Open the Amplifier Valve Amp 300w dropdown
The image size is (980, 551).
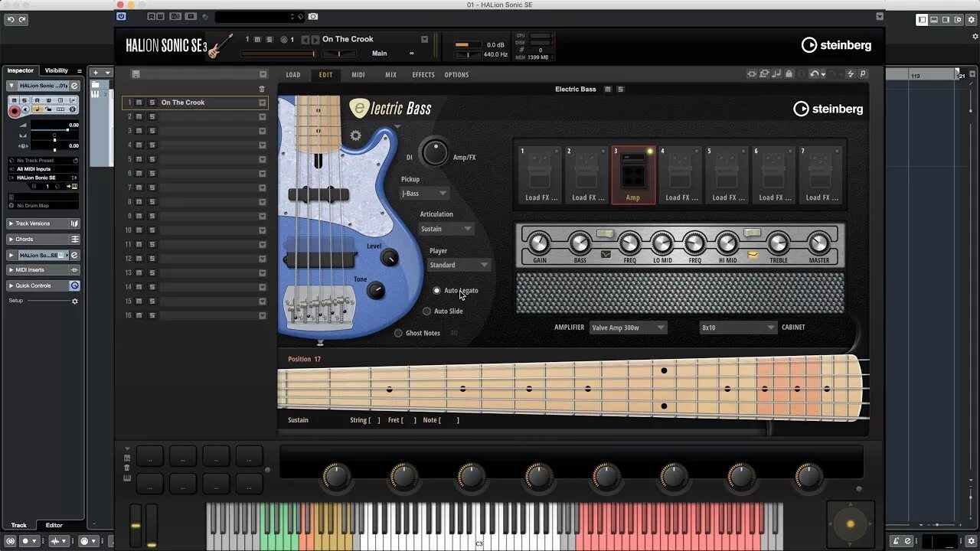tap(628, 327)
